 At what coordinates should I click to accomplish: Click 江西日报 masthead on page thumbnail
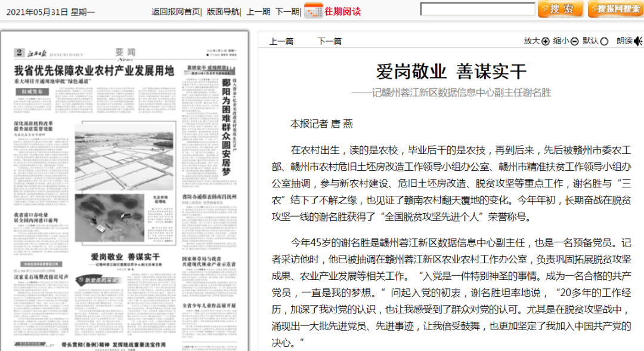click(37, 54)
